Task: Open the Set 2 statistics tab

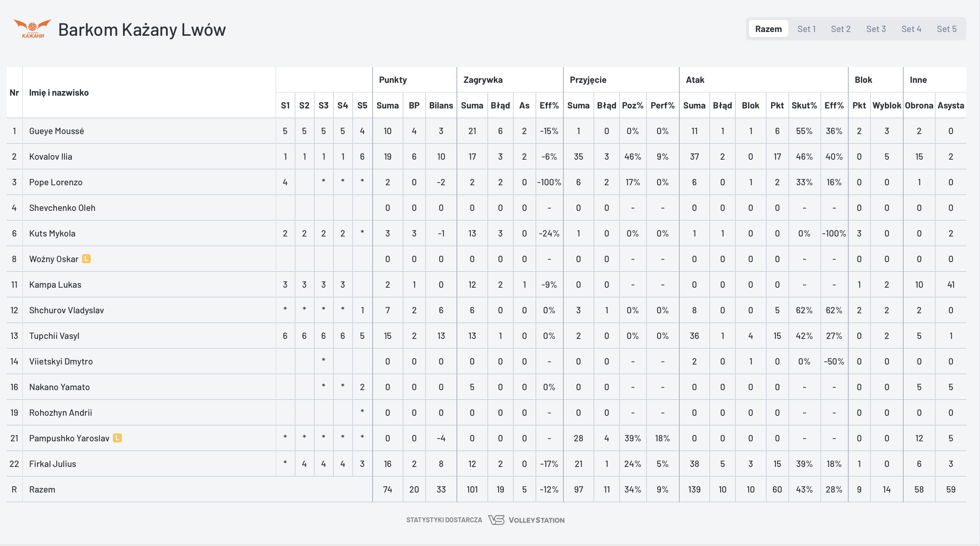Action: click(840, 29)
